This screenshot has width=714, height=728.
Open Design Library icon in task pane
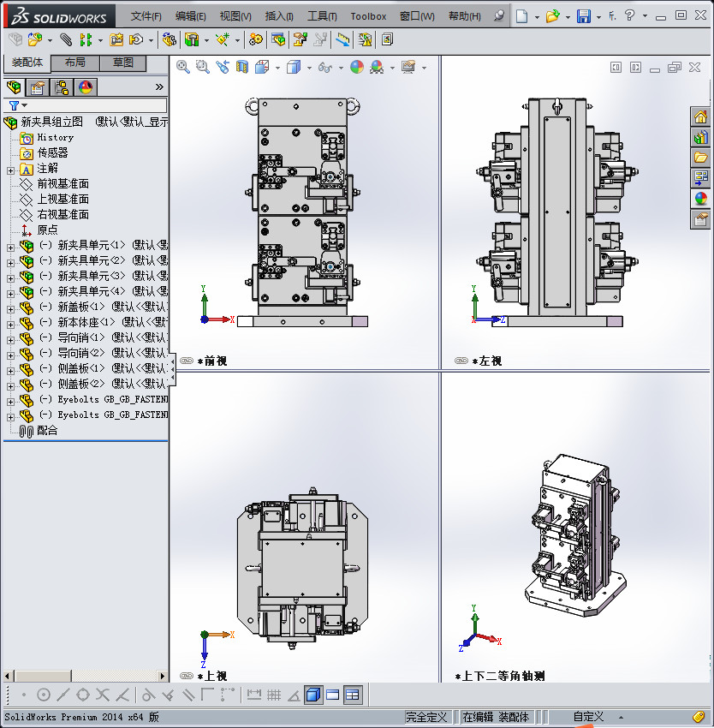click(700, 137)
